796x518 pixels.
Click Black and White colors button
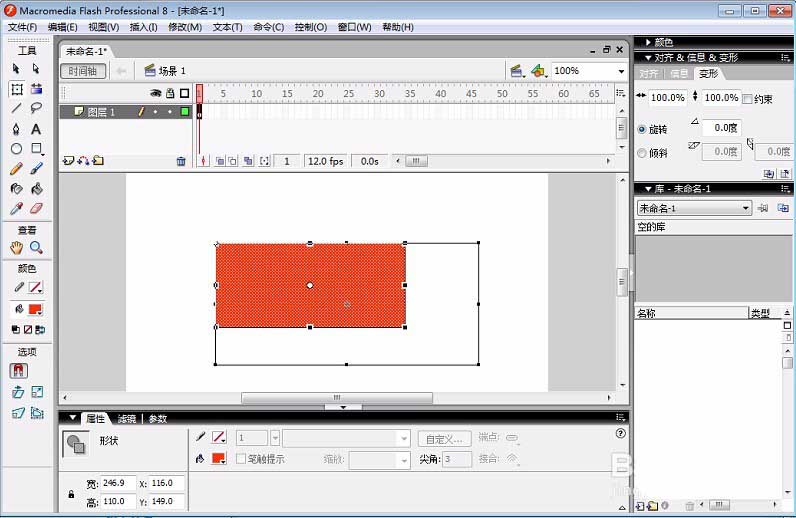(16, 330)
